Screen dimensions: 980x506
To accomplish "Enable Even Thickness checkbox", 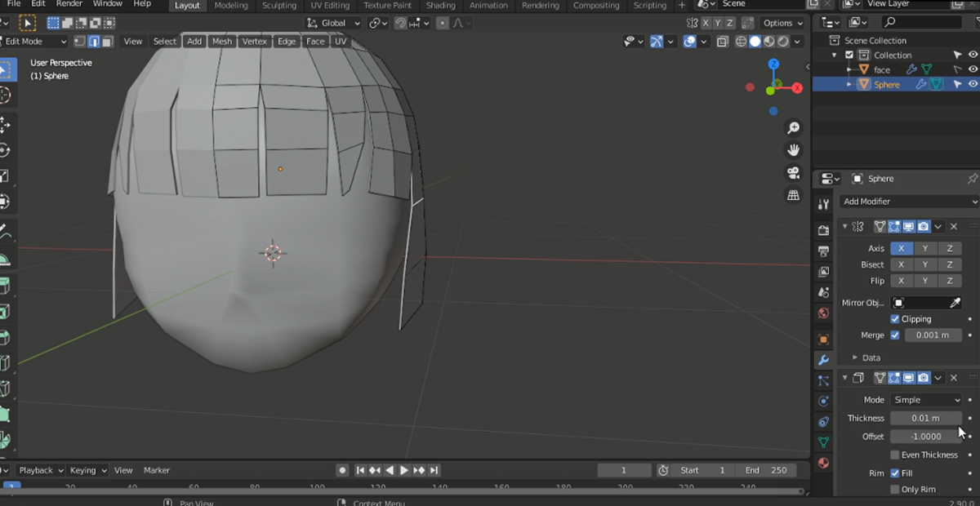I will click(895, 455).
